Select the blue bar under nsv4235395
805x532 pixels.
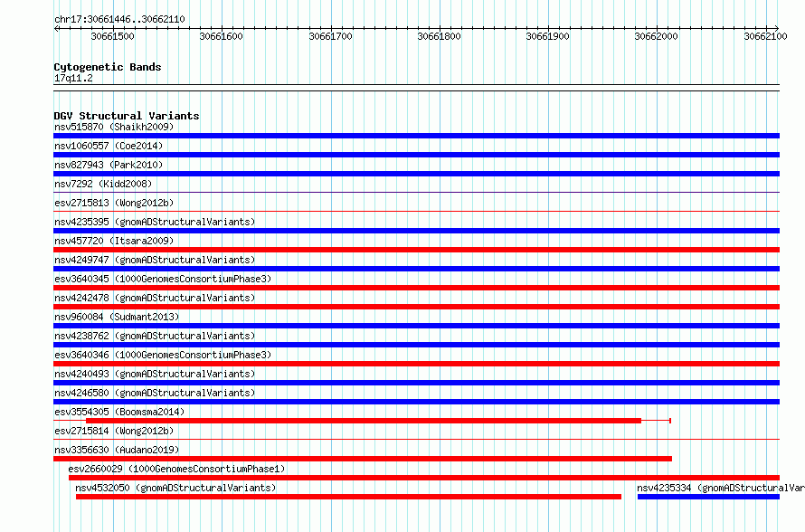(416, 231)
